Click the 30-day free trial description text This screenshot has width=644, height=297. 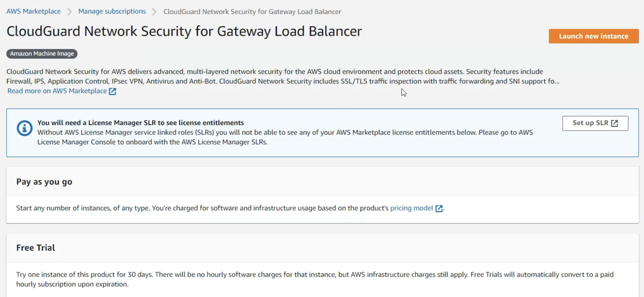(314, 279)
